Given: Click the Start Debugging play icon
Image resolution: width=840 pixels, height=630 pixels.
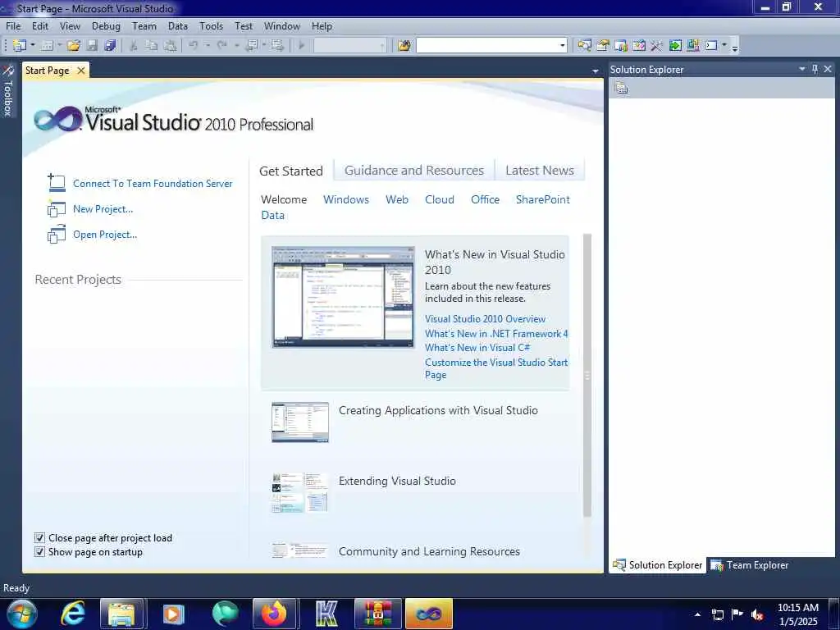Looking at the screenshot, I should pos(302,46).
